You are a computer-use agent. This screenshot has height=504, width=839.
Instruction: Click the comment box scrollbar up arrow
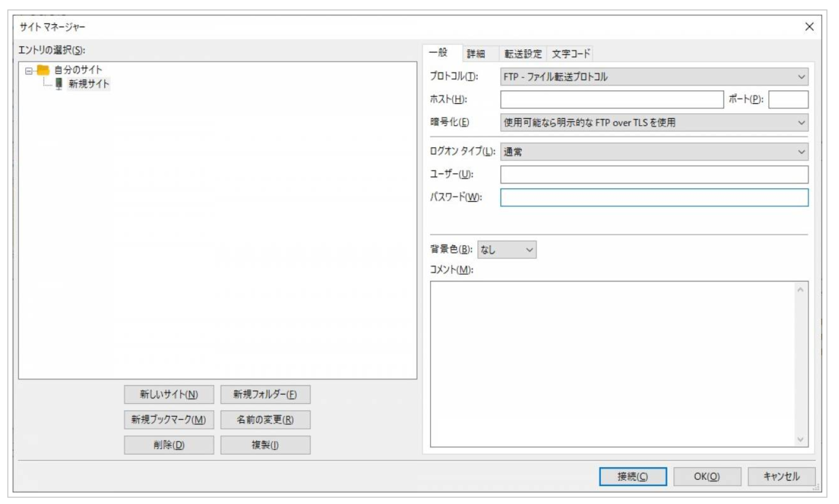pyautogui.click(x=801, y=289)
